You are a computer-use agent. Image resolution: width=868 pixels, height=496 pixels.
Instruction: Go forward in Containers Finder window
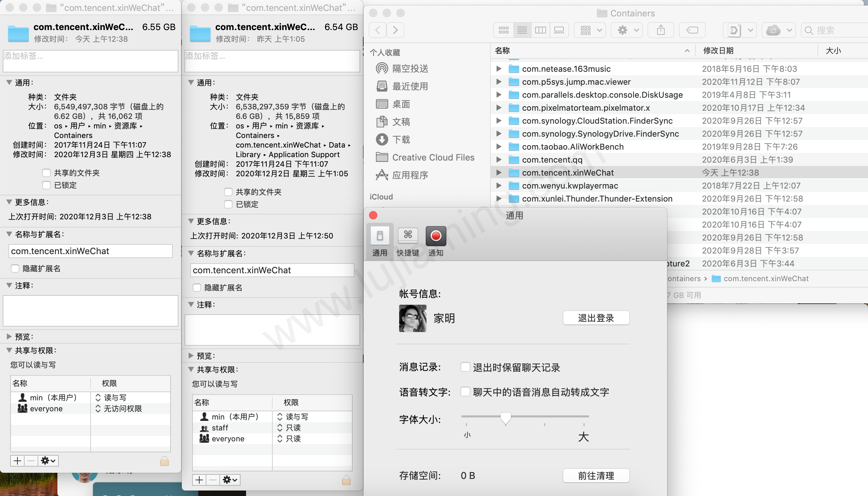click(x=395, y=30)
